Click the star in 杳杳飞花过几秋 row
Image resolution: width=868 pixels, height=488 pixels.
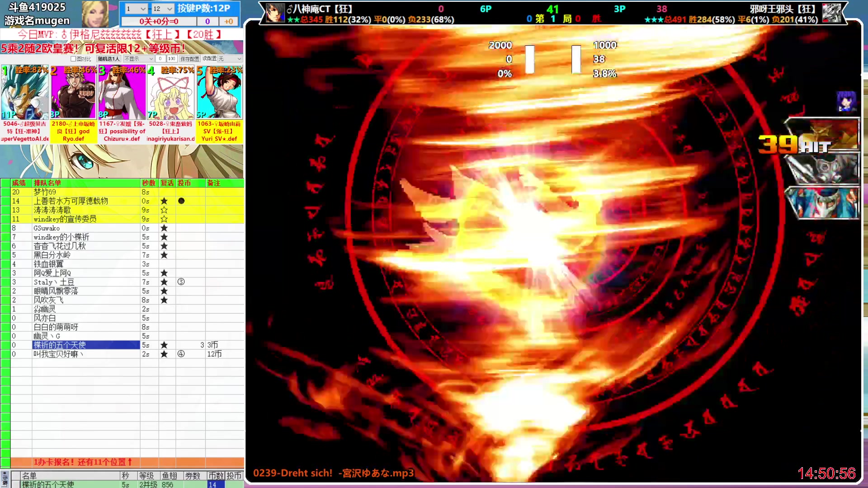[x=164, y=246]
